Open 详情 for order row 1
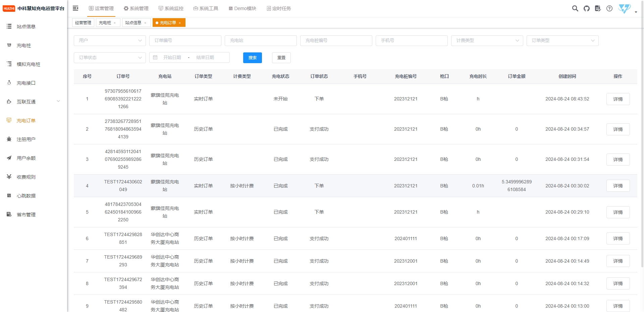 click(618, 99)
